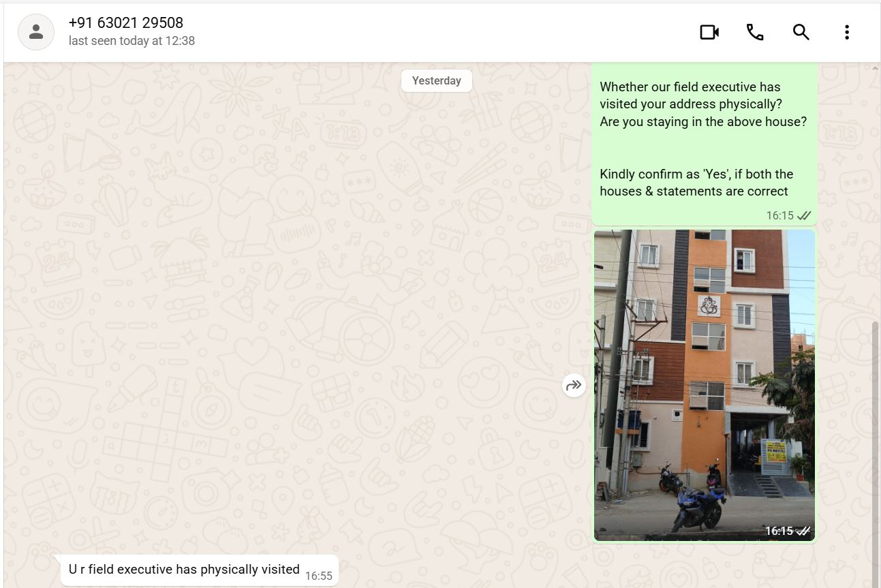Click the 16:55 timestamp on received message
This screenshot has height=588, width=881.
tap(318, 576)
